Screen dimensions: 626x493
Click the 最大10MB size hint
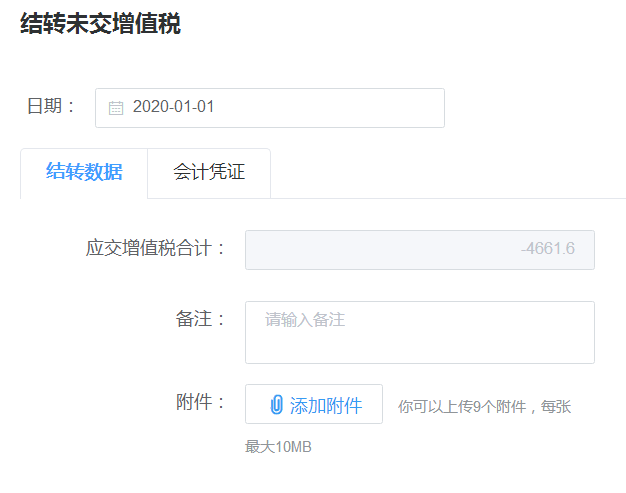(x=278, y=447)
